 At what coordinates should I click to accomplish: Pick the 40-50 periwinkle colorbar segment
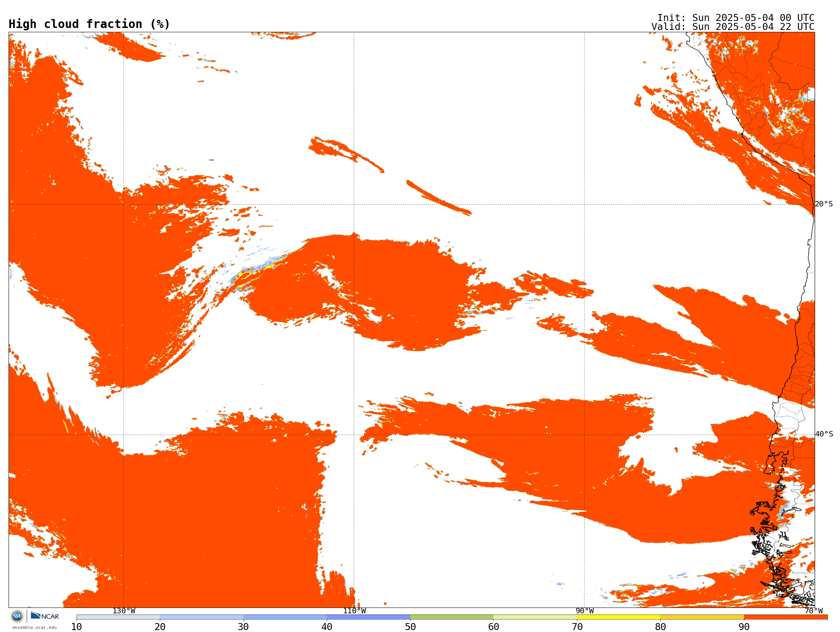(368, 617)
